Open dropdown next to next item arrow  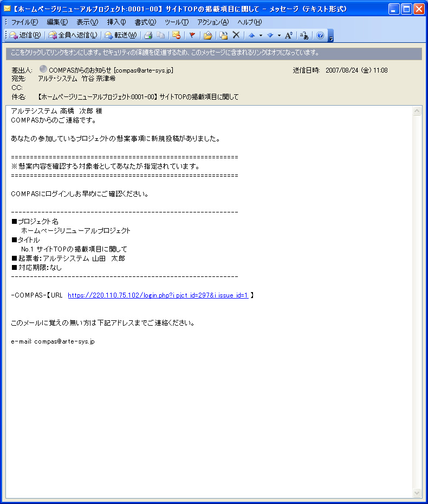279,35
